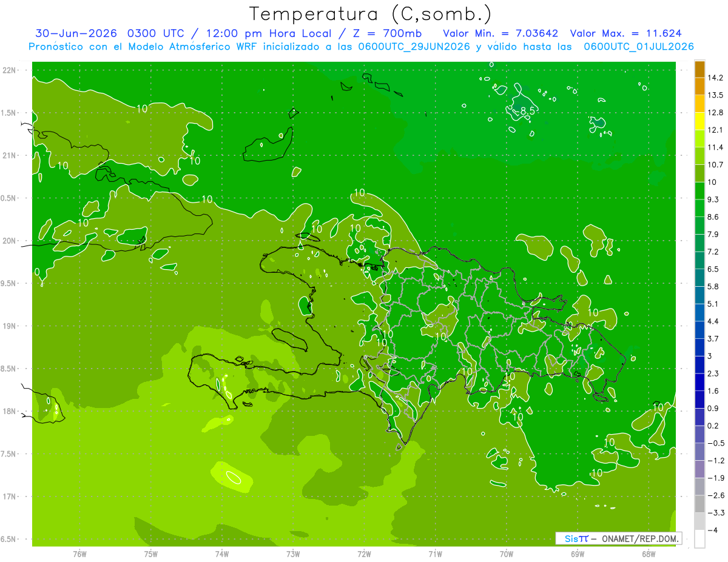
Task: Click the "13.5" colorbar value
Action: coord(715,95)
